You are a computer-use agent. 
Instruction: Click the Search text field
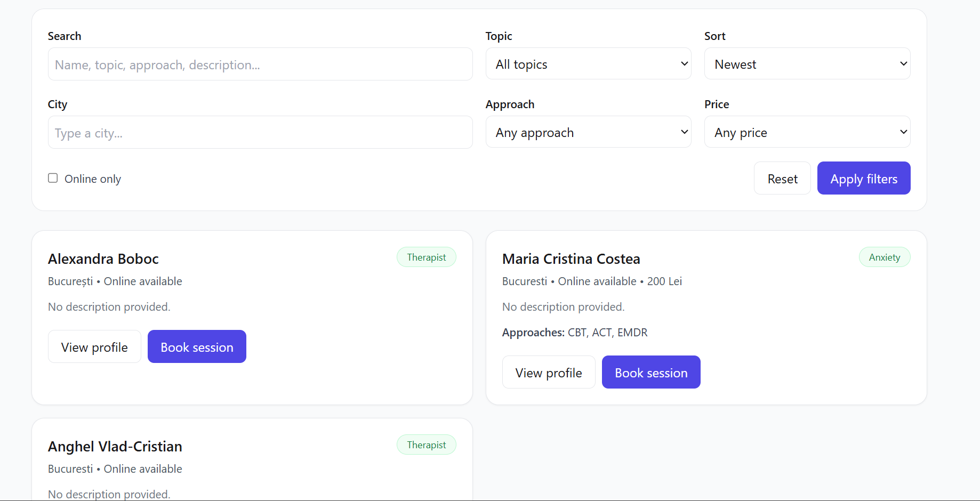(260, 64)
